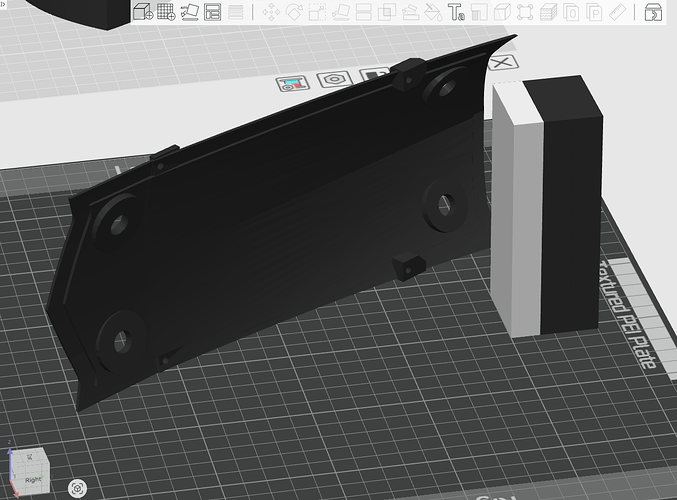Screen dimensions: 677x500
Task: Switch to the Assembly View
Action: tap(653, 12)
